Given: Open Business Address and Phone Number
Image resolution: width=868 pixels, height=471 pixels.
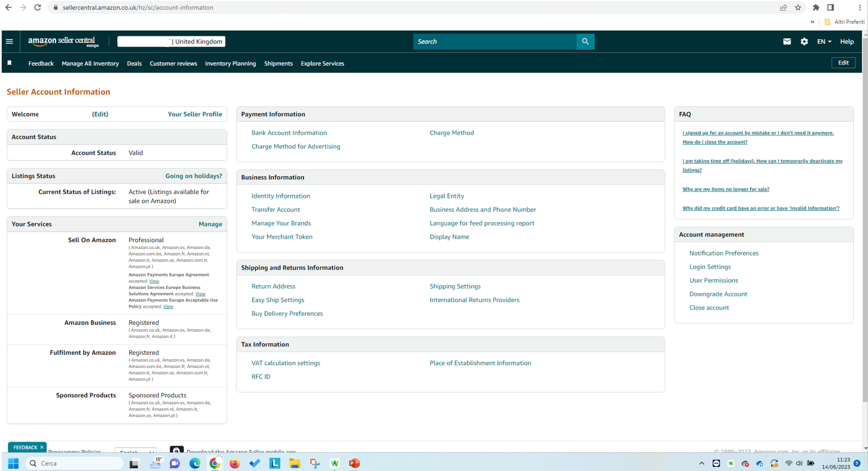Looking at the screenshot, I should (x=482, y=209).
